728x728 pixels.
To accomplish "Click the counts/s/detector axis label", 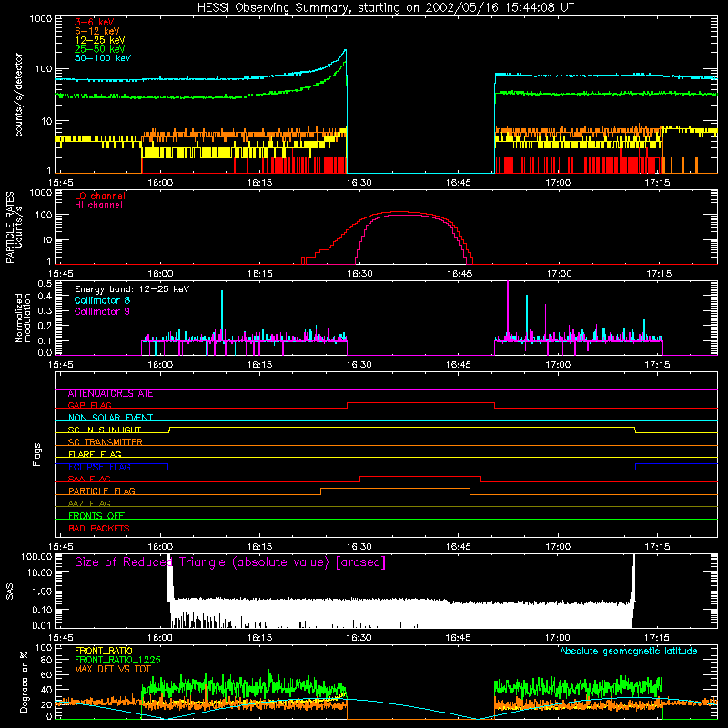I will pos(19,95).
